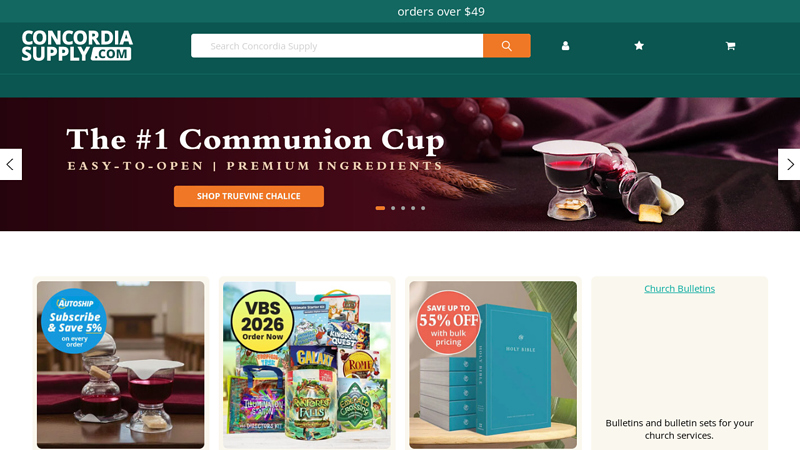This screenshot has width=800, height=450.
Task: Select the fifth carousel indicator dot
Action: tap(423, 208)
